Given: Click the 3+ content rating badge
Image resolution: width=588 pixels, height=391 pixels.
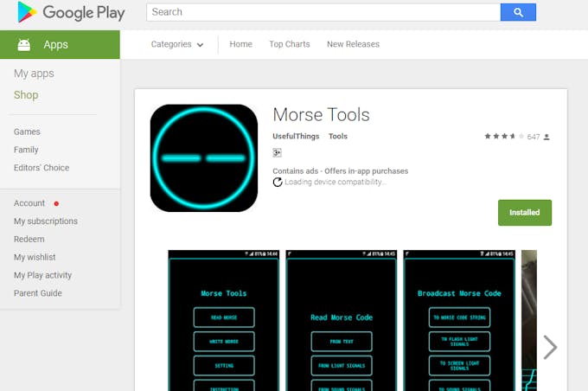Looking at the screenshot, I should click(x=277, y=153).
